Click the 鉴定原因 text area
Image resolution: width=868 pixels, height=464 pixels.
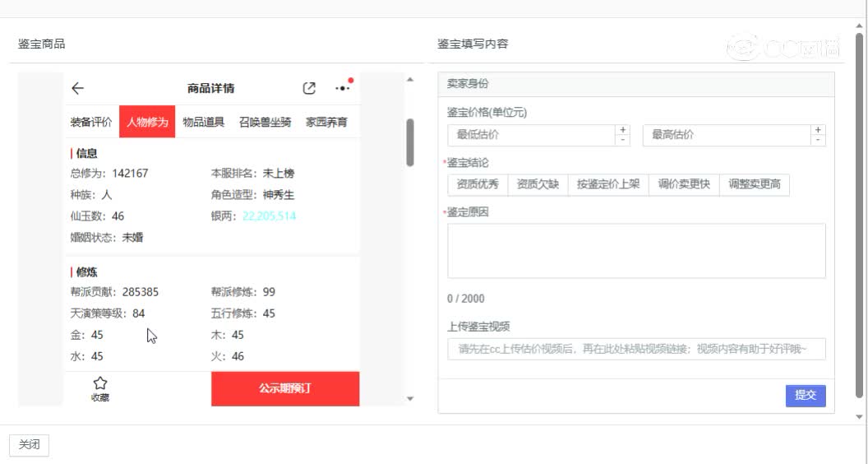(636, 251)
